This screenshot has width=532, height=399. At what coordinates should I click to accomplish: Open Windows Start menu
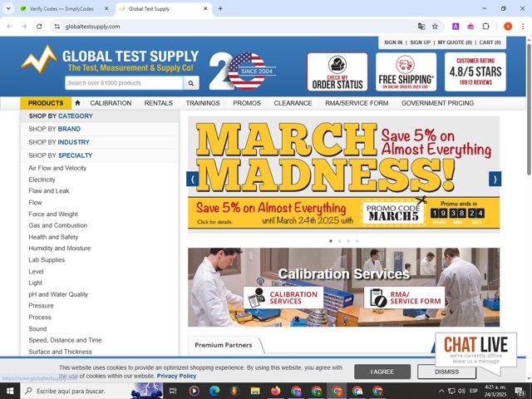(x=10, y=391)
